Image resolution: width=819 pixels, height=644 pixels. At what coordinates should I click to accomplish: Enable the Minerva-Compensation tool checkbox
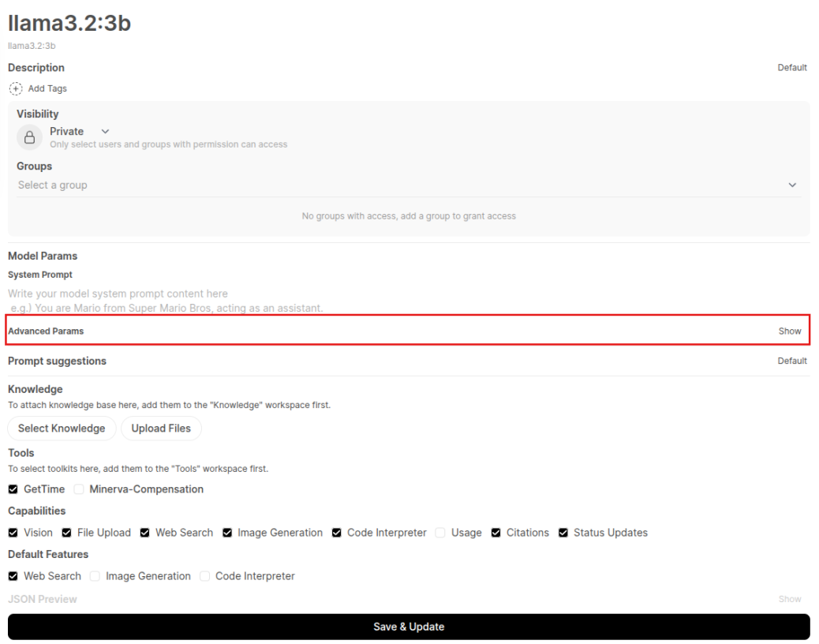79,489
